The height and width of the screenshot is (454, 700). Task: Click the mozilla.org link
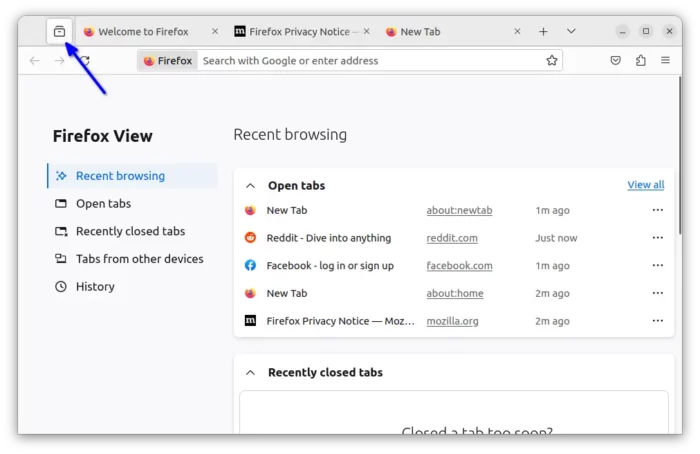click(452, 321)
